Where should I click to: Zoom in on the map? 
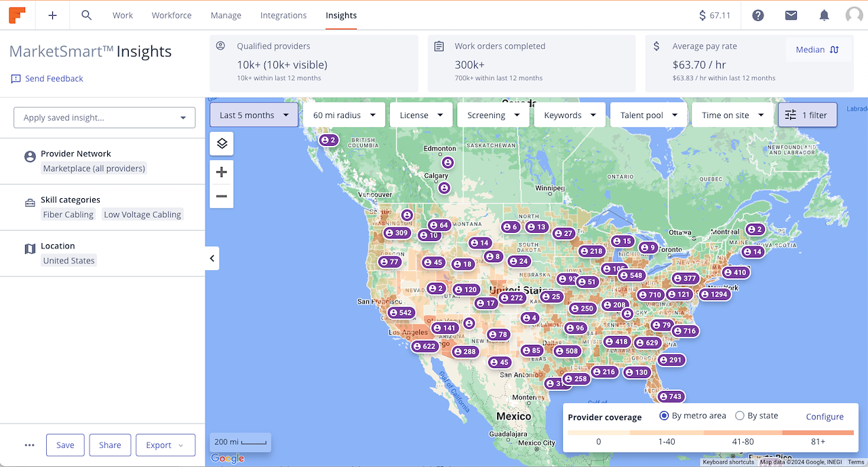tap(222, 172)
